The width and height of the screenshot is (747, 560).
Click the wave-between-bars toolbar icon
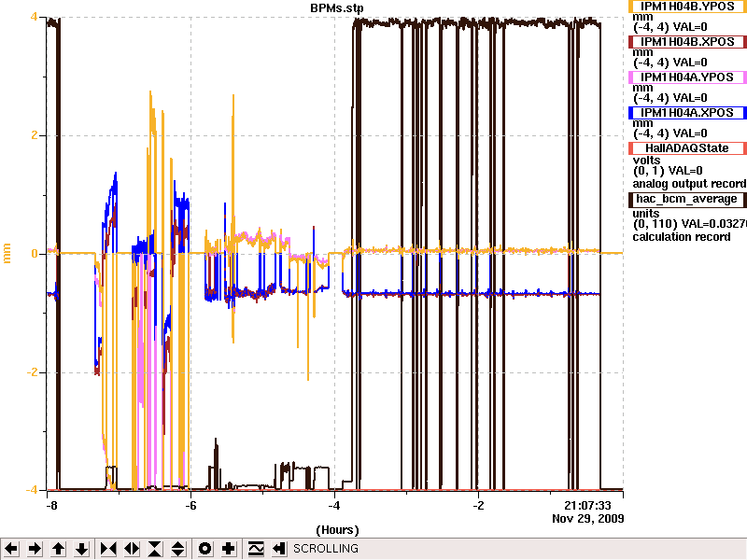pos(256,549)
